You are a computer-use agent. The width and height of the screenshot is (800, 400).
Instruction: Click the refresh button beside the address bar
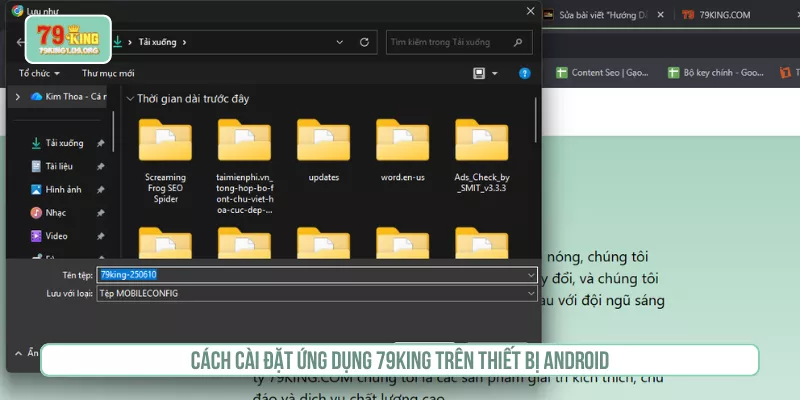(364, 42)
